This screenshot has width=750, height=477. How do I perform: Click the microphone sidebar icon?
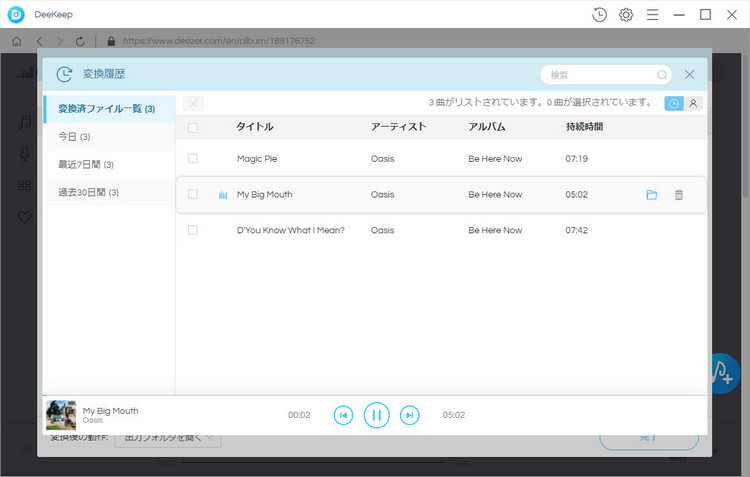coord(24,154)
